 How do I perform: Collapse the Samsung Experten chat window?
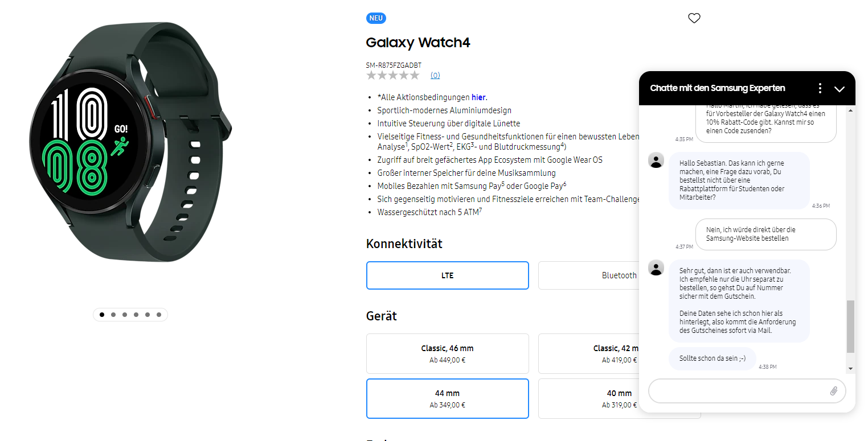click(839, 89)
